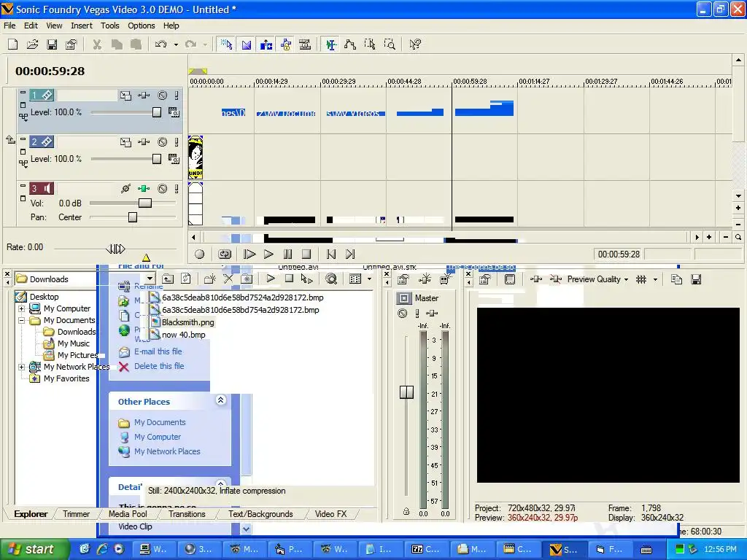
Task: Click the Redo arrow icon
Action: 191,44
